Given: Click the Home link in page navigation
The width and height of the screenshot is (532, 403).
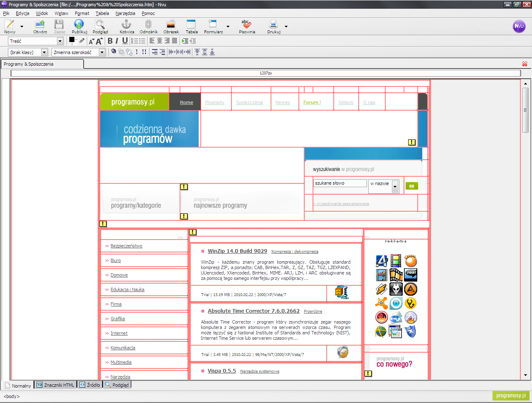Looking at the screenshot, I should (x=187, y=102).
